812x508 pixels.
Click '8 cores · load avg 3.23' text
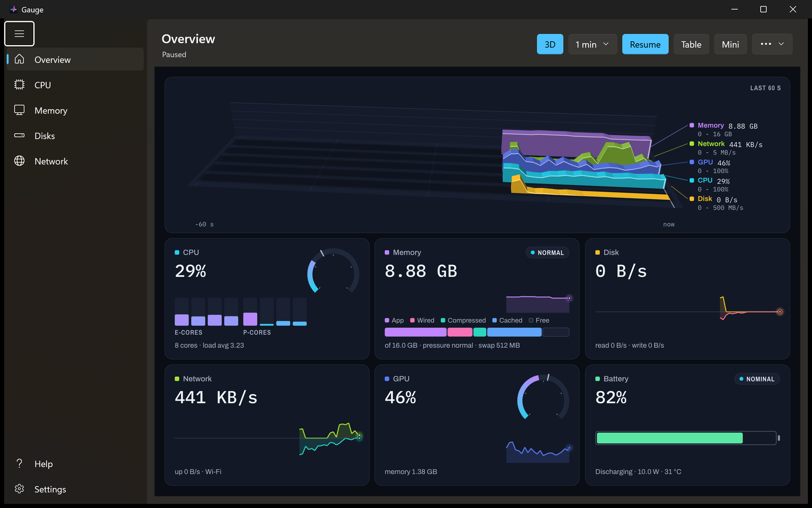tap(209, 345)
